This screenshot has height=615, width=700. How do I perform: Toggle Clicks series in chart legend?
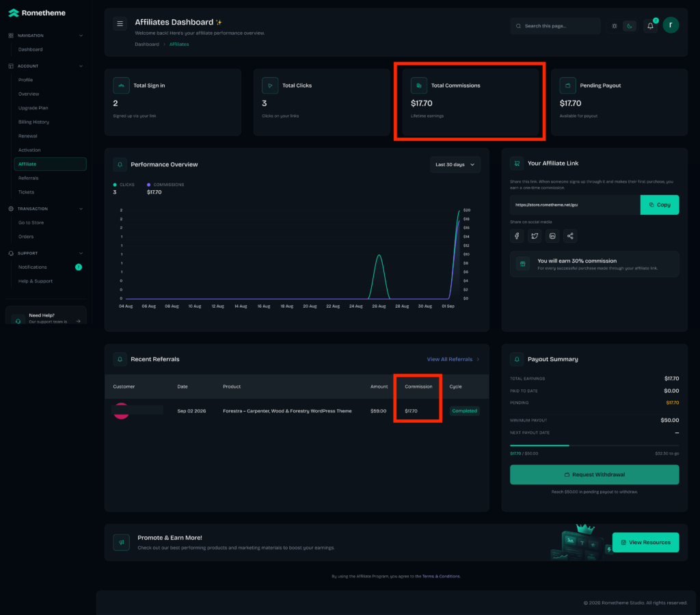tap(124, 185)
